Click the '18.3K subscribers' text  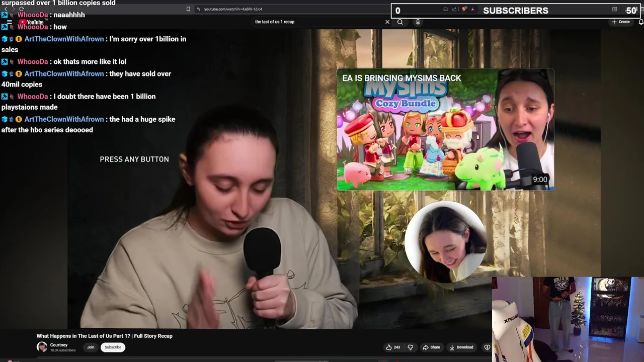(62, 350)
